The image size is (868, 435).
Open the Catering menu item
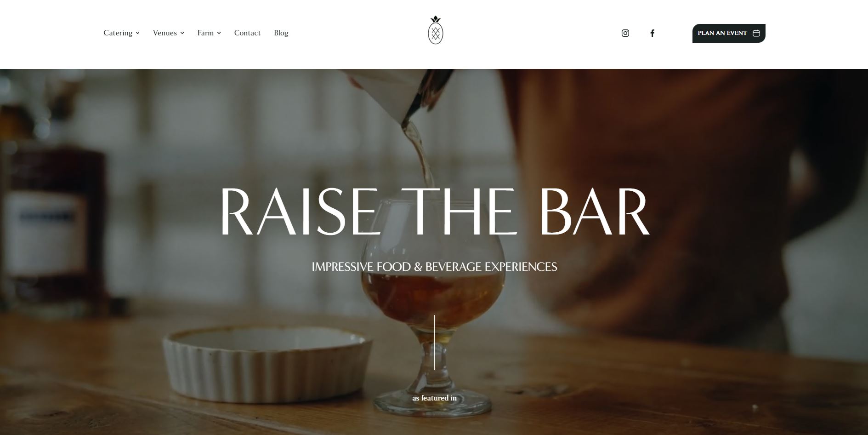click(118, 33)
